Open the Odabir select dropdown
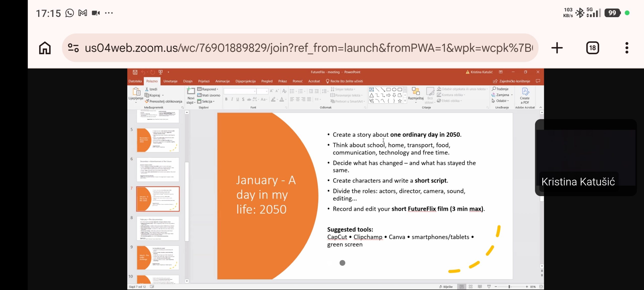 tap(500, 101)
